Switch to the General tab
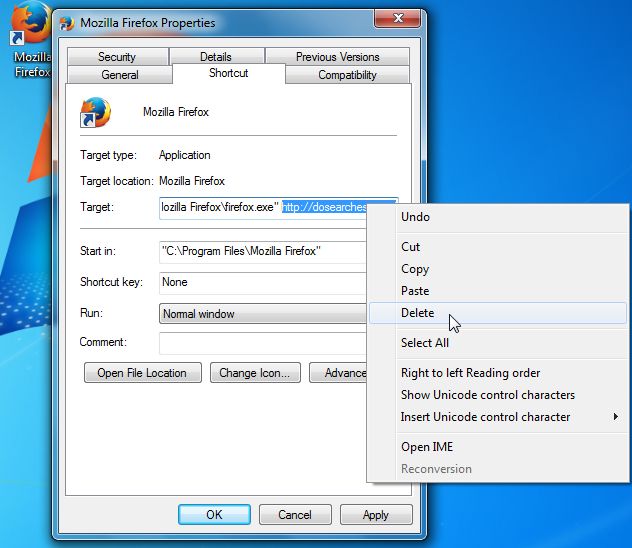 click(x=120, y=75)
